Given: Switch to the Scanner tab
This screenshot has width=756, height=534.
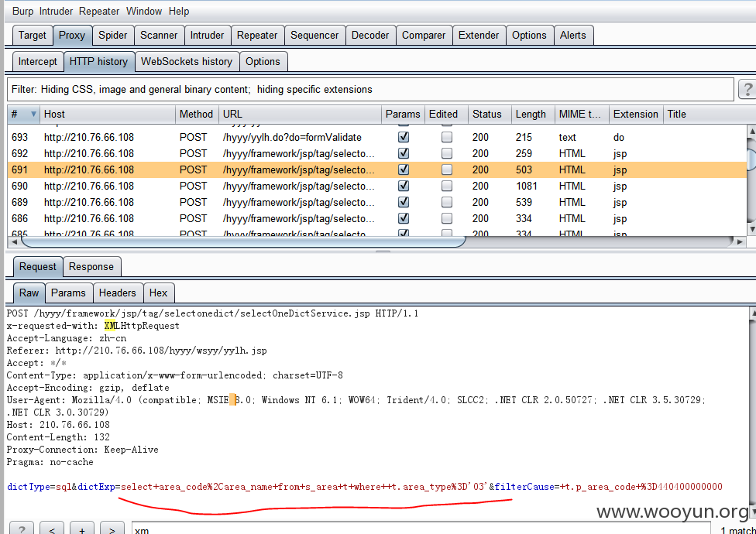Looking at the screenshot, I should (x=159, y=36).
